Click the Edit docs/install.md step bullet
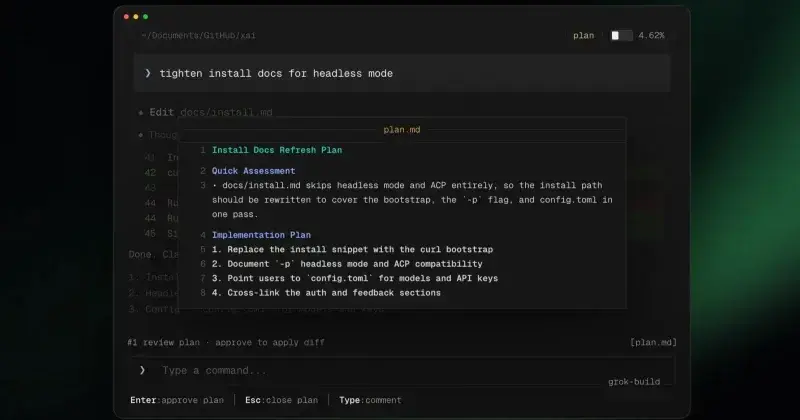This screenshot has width=800, height=420. 141,113
